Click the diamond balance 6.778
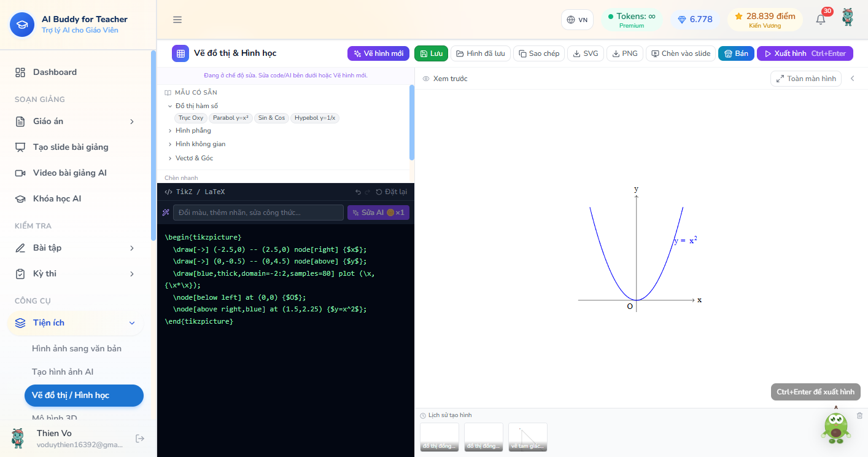 pyautogui.click(x=695, y=20)
